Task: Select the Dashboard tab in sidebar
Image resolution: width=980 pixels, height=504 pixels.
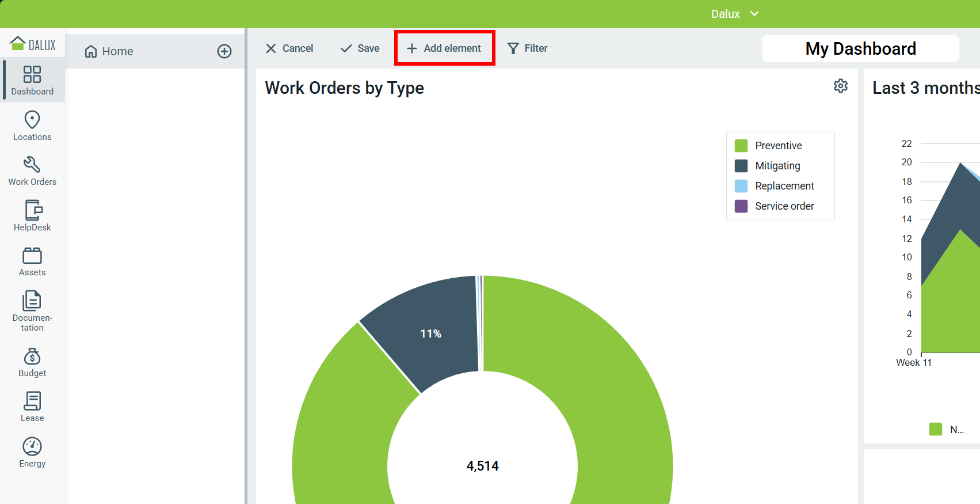Action: 32,80
